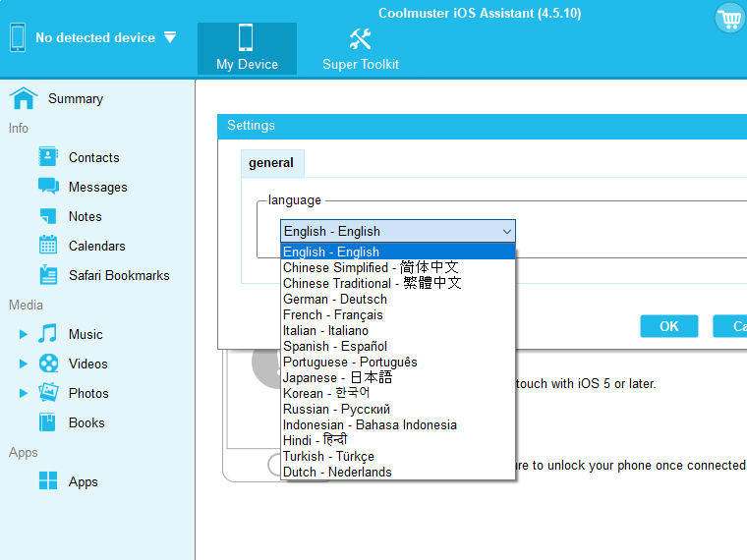Viewport: 747px width, 560px height.
Task: Open Calendars in the sidebar
Action: click(x=96, y=246)
